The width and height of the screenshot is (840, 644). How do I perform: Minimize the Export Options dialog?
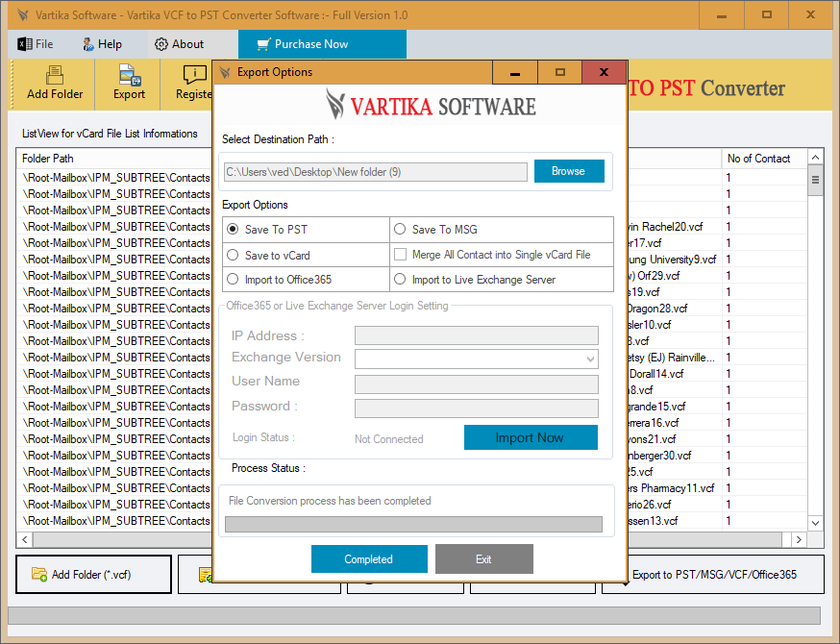click(515, 72)
